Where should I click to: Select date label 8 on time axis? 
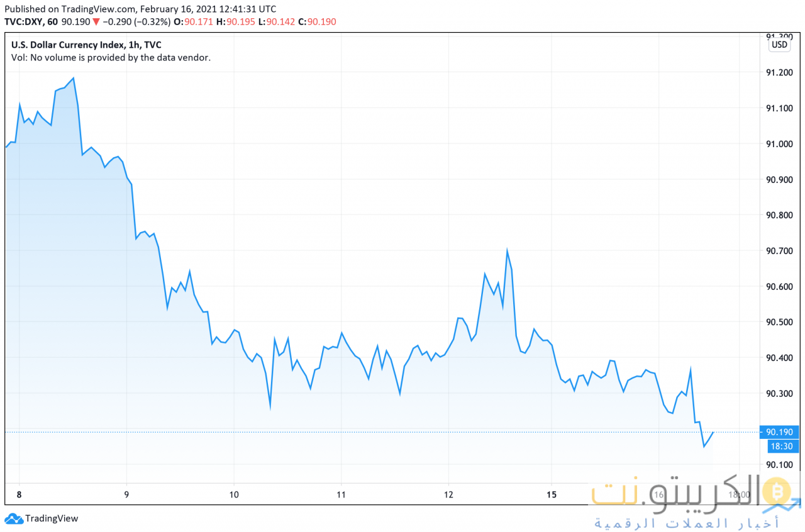pyautogui.click(x=19, y=494)
